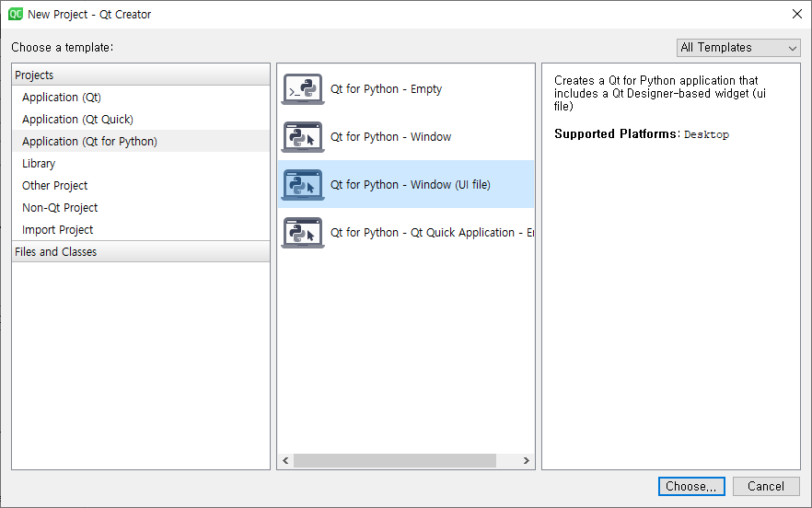
Task: Select the Other Project category
Action: (141, 185)
